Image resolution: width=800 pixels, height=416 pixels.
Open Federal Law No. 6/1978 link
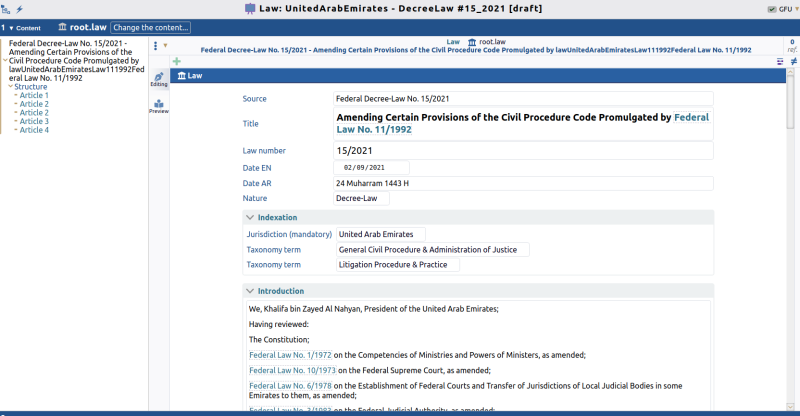pos(290,386)
